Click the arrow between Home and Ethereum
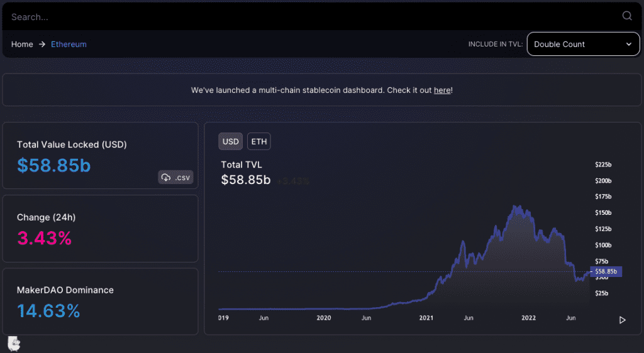This screenshot has height=353, width=644. coord(42,44)
